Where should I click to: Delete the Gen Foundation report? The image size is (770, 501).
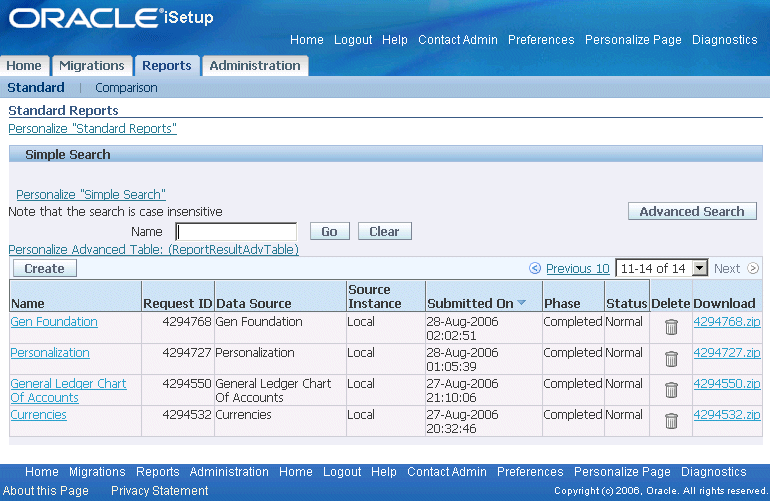[671, 327]
